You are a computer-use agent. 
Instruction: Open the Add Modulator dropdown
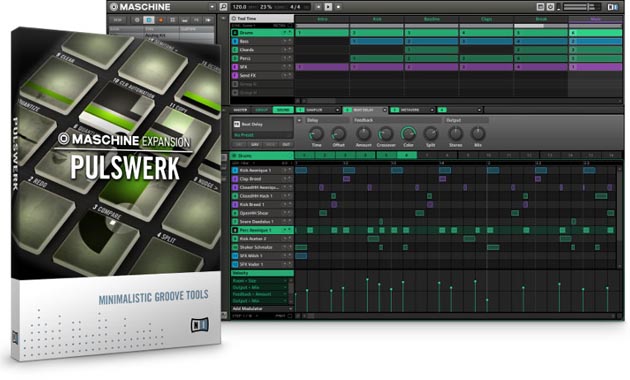coord(262,308)
